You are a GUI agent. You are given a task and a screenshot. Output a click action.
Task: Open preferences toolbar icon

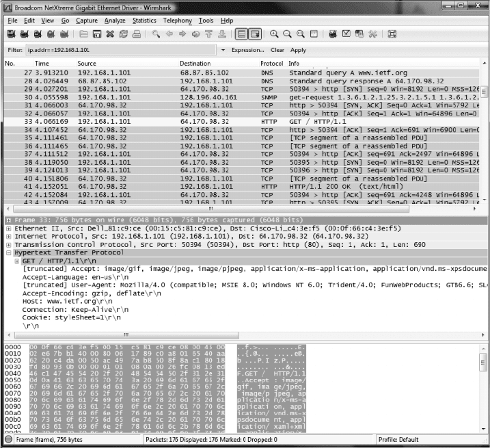pyautogui.click(x=373, y=34)
